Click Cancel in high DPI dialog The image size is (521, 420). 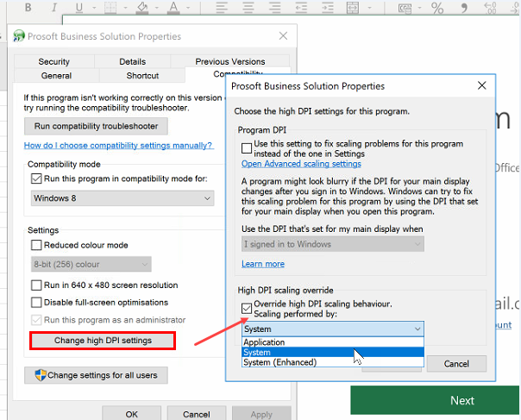[456, 364]
